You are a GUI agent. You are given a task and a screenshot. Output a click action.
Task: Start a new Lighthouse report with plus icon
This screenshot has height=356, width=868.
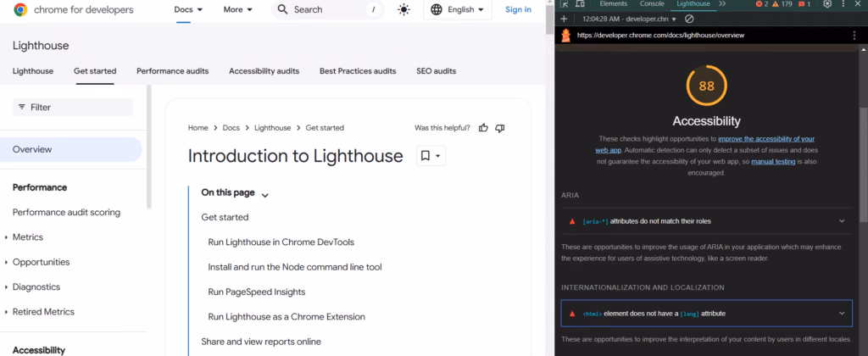(x=565, y=19)
